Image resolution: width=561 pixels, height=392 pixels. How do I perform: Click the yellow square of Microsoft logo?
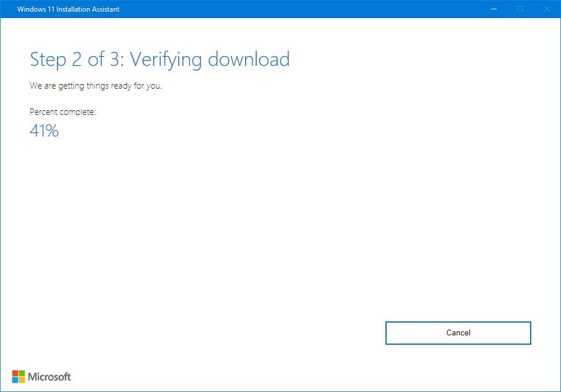coord(22,380)
